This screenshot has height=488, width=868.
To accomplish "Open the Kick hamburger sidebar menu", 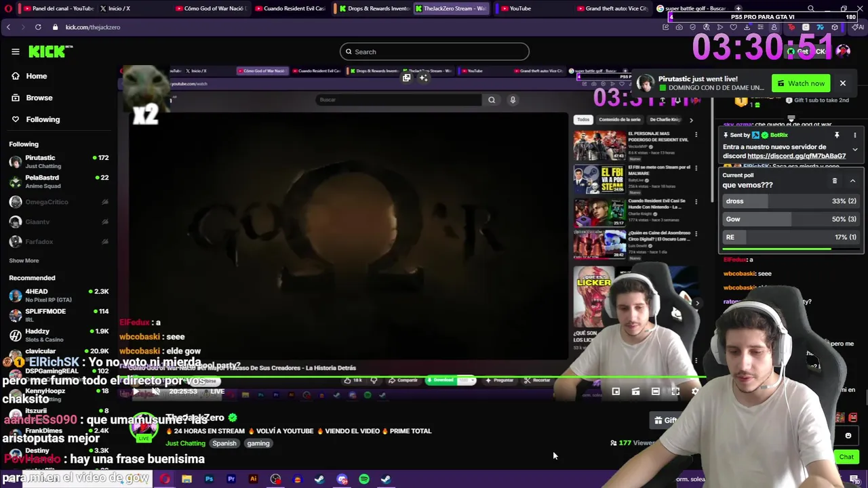I will pyautogui.click(x=16, y=52).
